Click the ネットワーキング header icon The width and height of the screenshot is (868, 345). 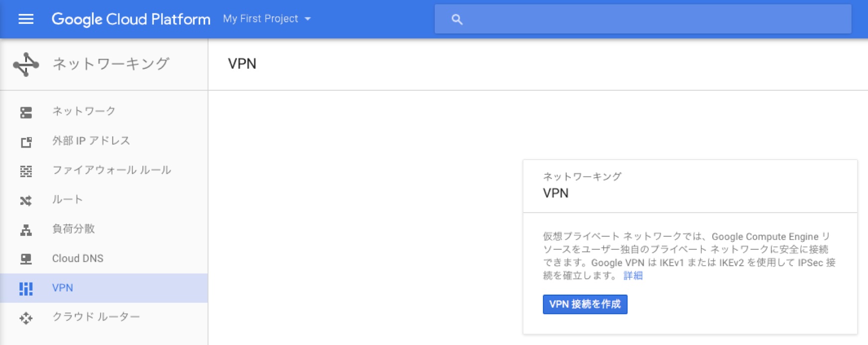[26, 64]
